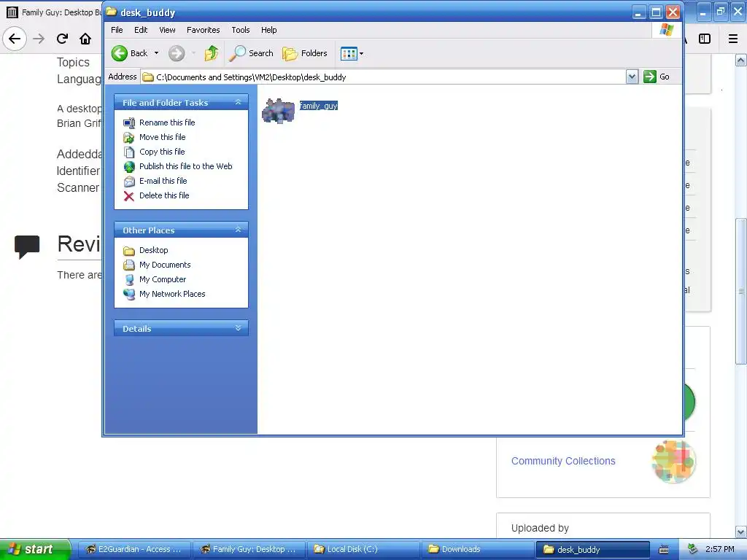
Task: Click the globe Publish icon
Action: pyautogui.click(x=129, y=167)
